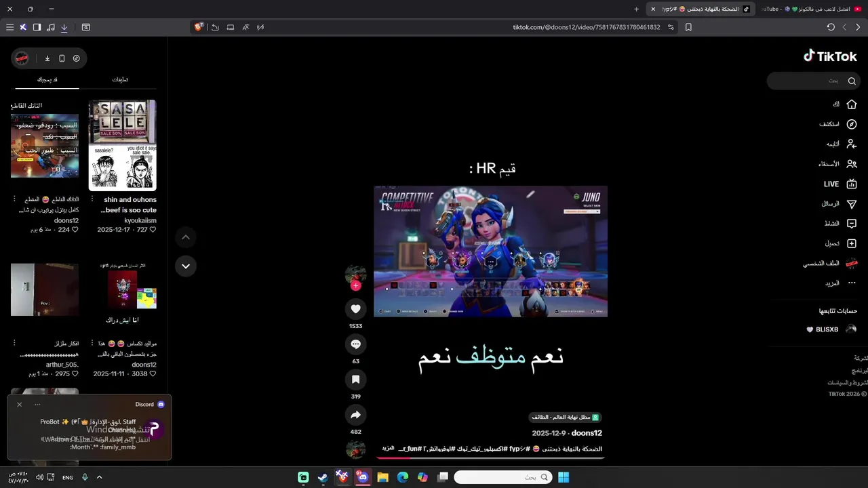The image size is (868, 488).
Task: Open arthur_505 author link
Action: coord(62,364)
